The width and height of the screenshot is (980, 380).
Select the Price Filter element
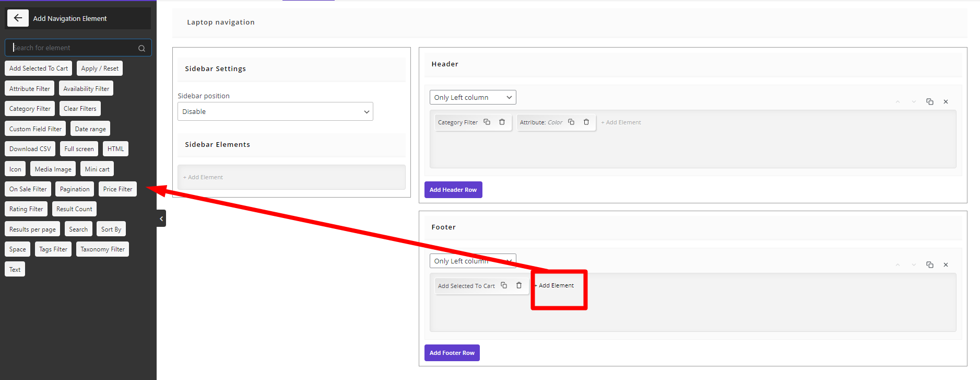117,189
